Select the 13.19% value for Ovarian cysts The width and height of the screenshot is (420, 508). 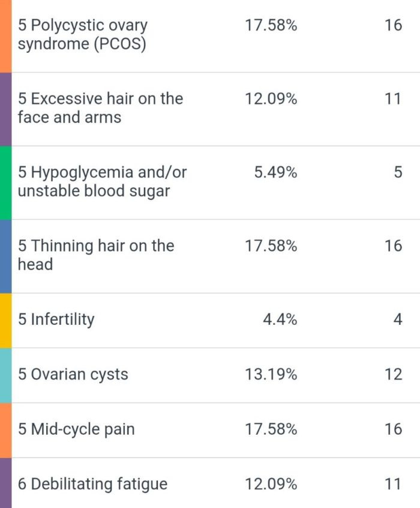tap(271, 374)
